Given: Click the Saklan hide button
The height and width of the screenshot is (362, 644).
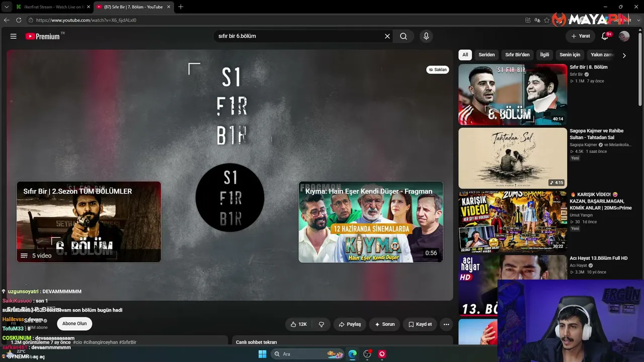Looking at the screenshot, I should click(438, 70).
